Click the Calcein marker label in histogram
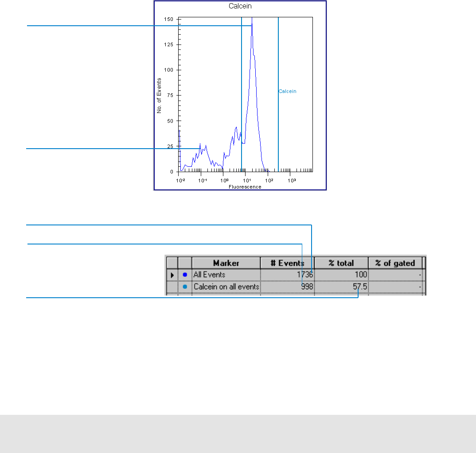 click(288, 91)
